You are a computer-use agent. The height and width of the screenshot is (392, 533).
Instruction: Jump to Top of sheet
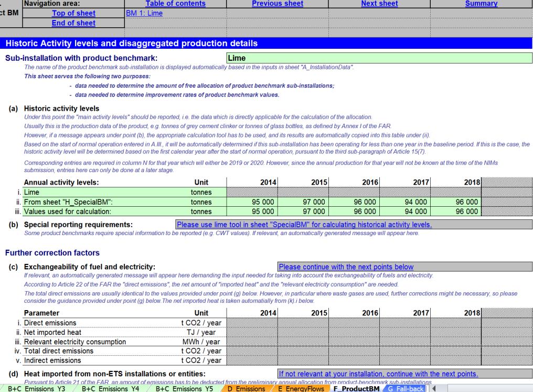point(73,13)
